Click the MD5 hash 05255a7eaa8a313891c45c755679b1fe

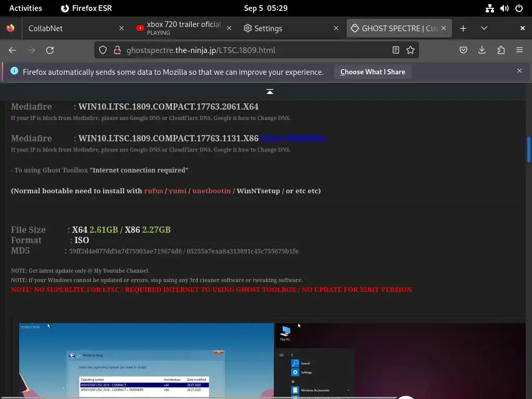[x=243, y=251]
